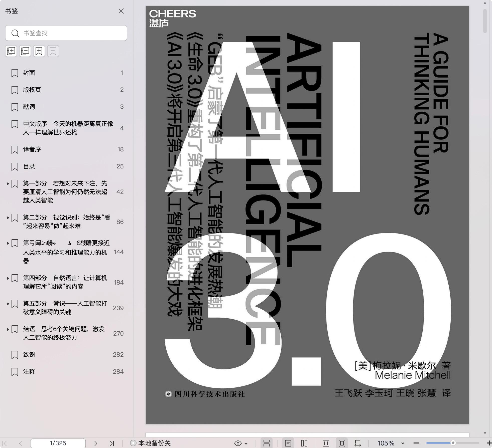Open the 封面 bookmark
This screenshot has height=448, width=492.
pyautogui.click(x=29, y=73)
